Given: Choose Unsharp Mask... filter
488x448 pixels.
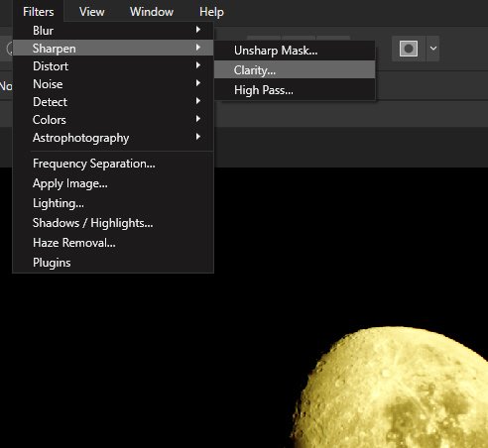Looking at the screenshot, I should [295, 51].
